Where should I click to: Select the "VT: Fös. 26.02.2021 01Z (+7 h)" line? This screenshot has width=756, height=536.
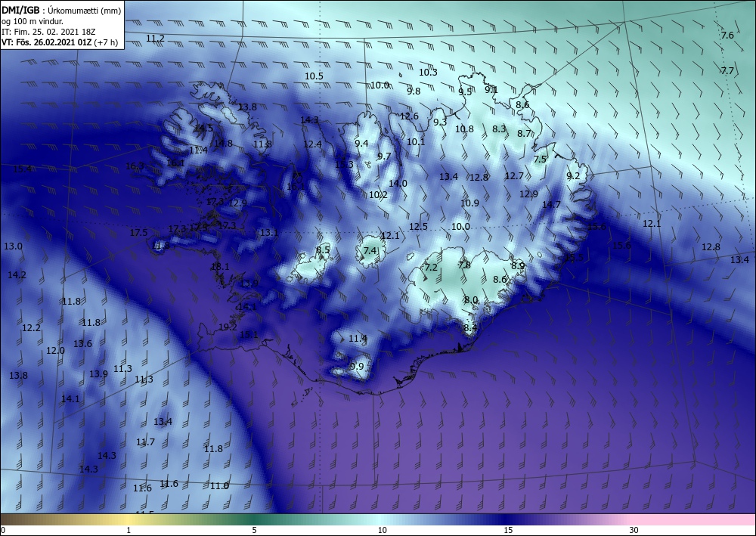click(x=59, y=42)
